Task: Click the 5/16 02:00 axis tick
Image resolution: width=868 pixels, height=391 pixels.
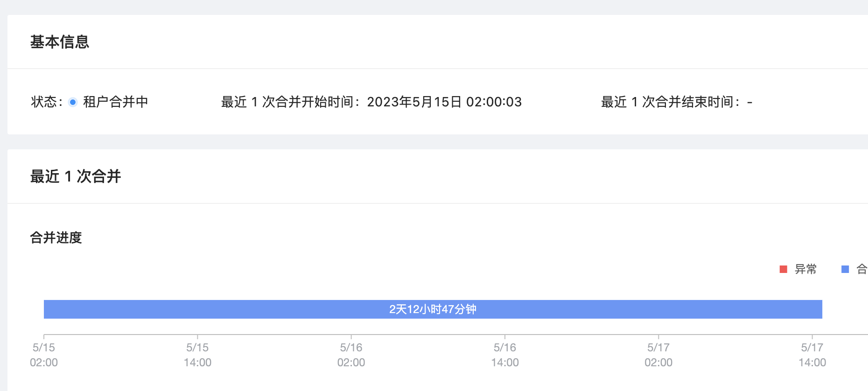Action: [x=351, y=355]
